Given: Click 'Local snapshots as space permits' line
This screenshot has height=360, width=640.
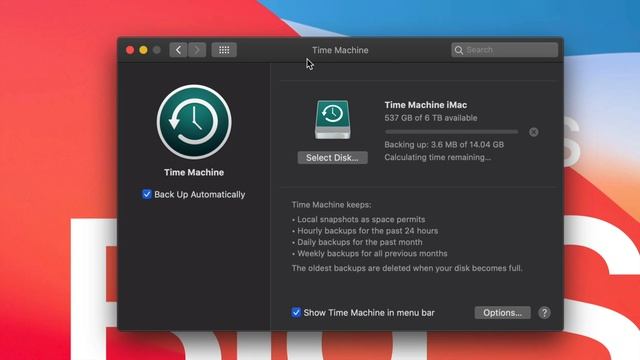Looking at the screenshot, I should (361, 219).
